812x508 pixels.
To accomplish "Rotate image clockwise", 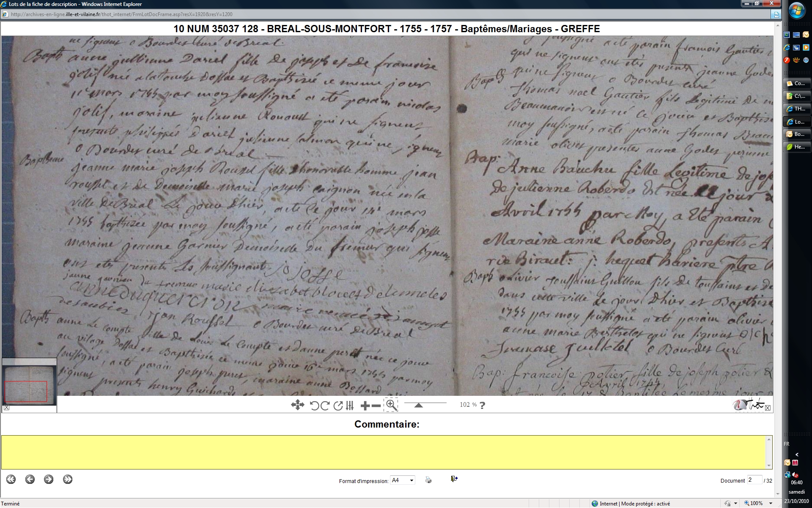I will point(325,406).
